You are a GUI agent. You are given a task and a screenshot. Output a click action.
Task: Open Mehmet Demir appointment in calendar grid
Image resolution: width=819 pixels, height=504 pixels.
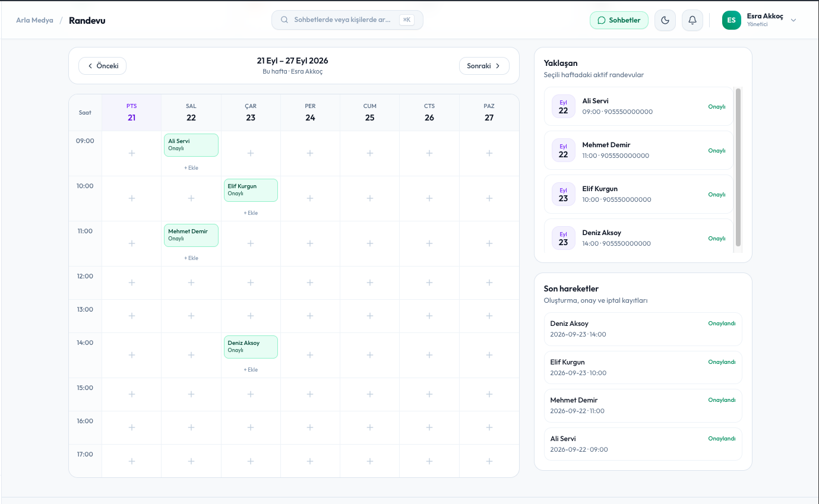(x=191, y=235)
